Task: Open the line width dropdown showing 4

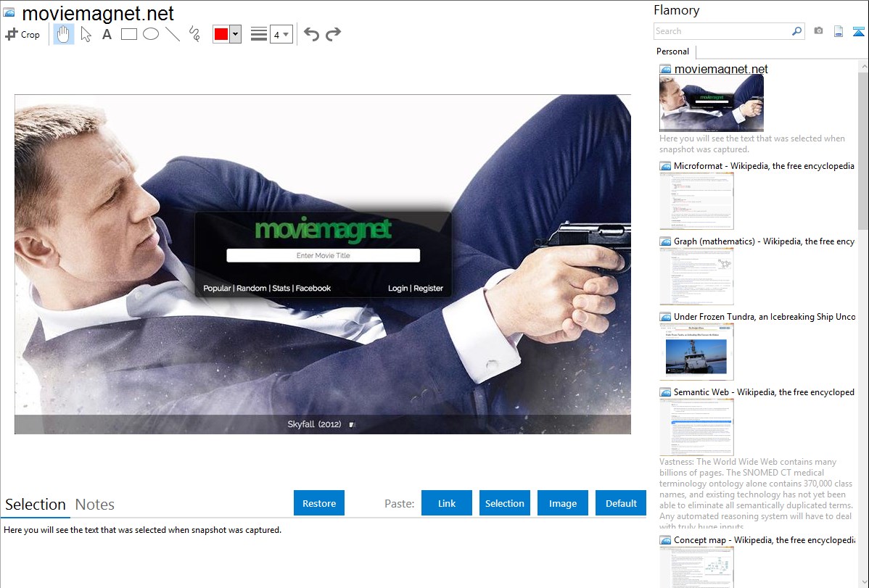Action: (x=281, y=34)
